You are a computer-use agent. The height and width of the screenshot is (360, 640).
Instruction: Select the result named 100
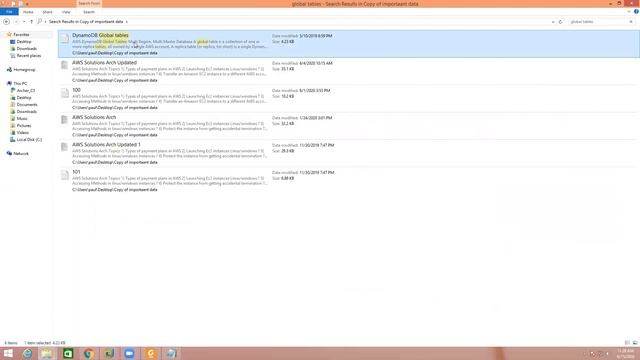(x=349, y=99)
